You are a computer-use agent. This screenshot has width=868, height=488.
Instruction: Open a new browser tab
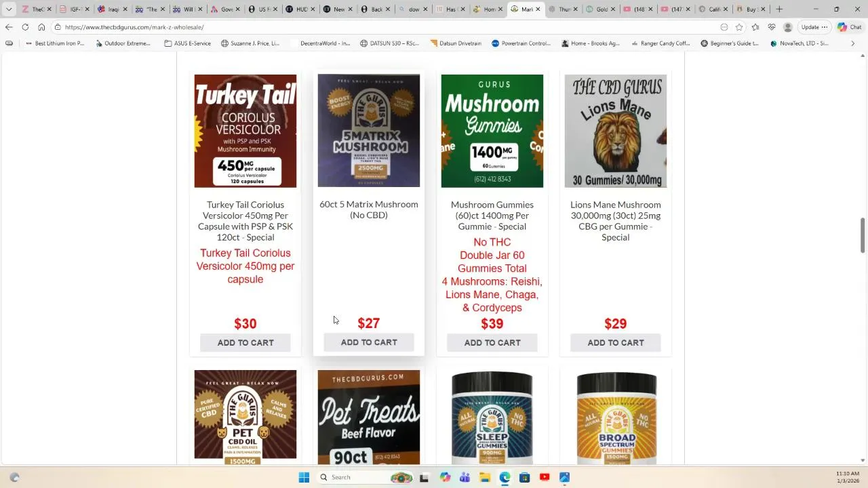coord(779,9)
